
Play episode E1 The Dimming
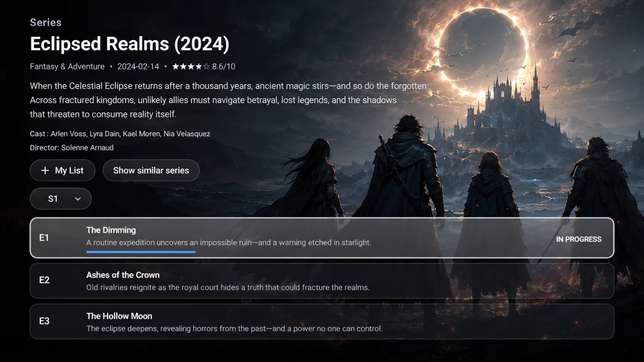[x=322, y=238]
